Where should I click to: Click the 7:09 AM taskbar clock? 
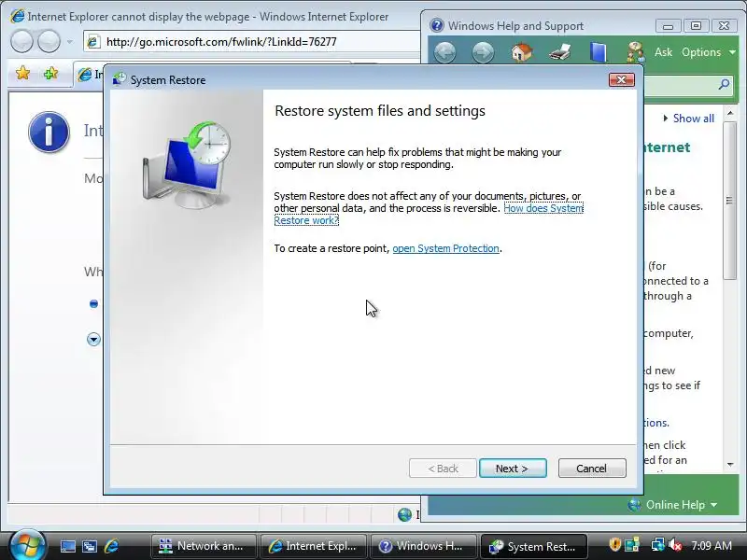(x=712, y=546)
